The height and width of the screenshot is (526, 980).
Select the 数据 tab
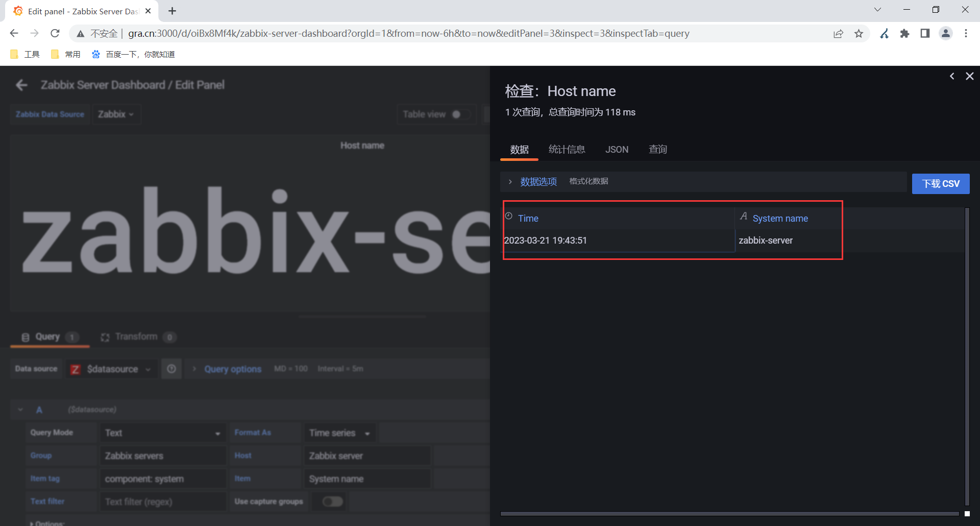(519, 150)
